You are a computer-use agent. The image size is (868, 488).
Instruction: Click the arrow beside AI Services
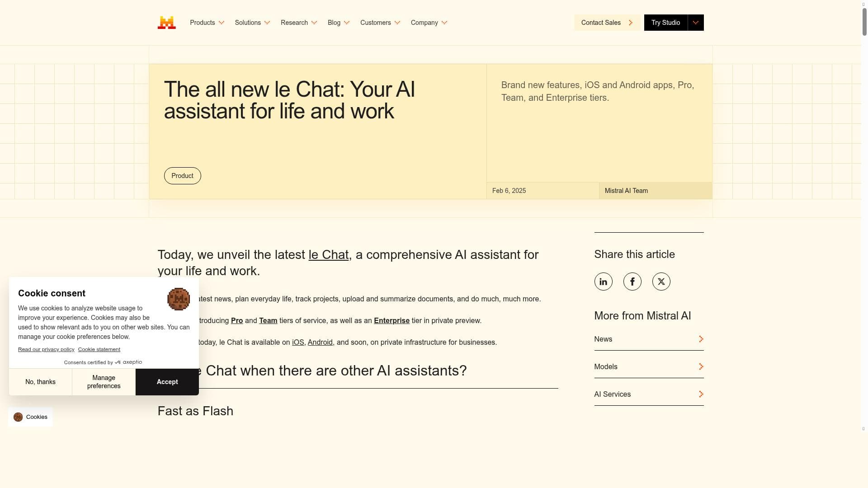[x=701, y=394]
